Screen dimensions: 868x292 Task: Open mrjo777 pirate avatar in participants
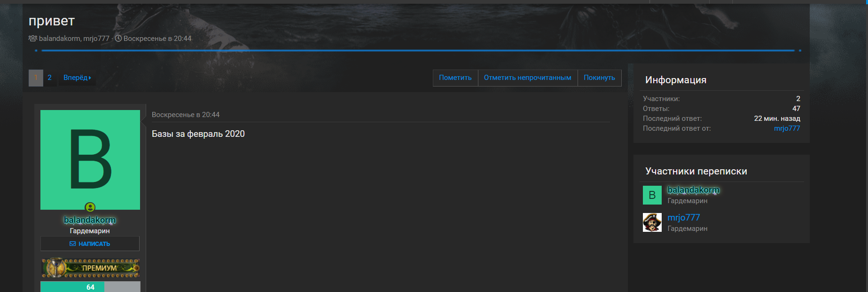652,222
